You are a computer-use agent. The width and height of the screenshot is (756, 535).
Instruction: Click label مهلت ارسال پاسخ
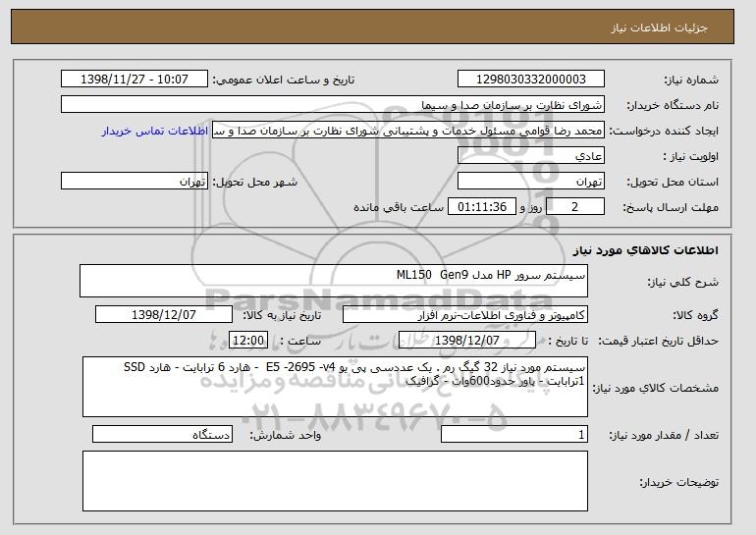[671, 208]
